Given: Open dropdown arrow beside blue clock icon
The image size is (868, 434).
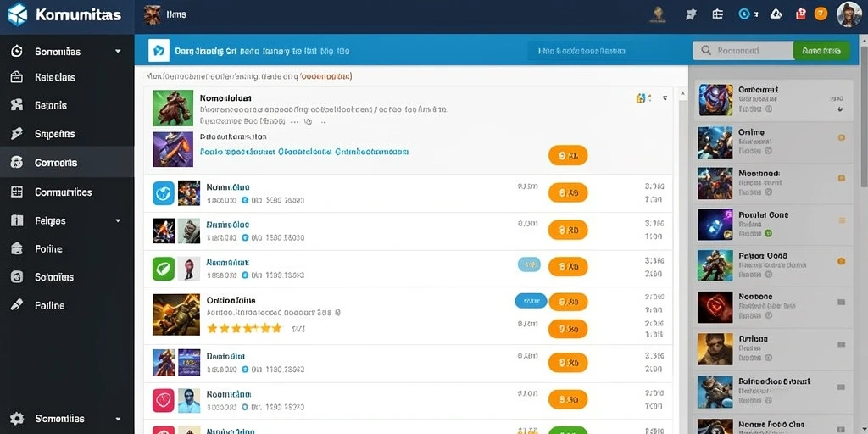Looking at the screenshot, I should (757, 15).
